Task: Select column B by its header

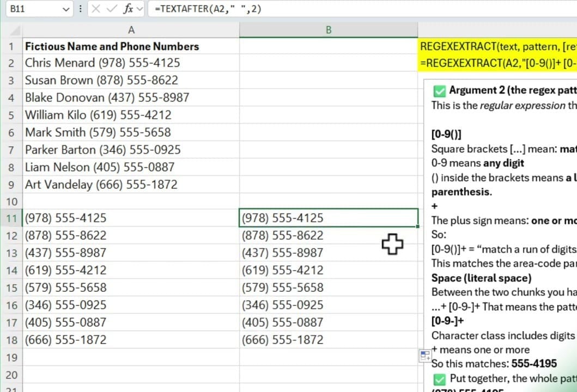Action: (328, 29)
